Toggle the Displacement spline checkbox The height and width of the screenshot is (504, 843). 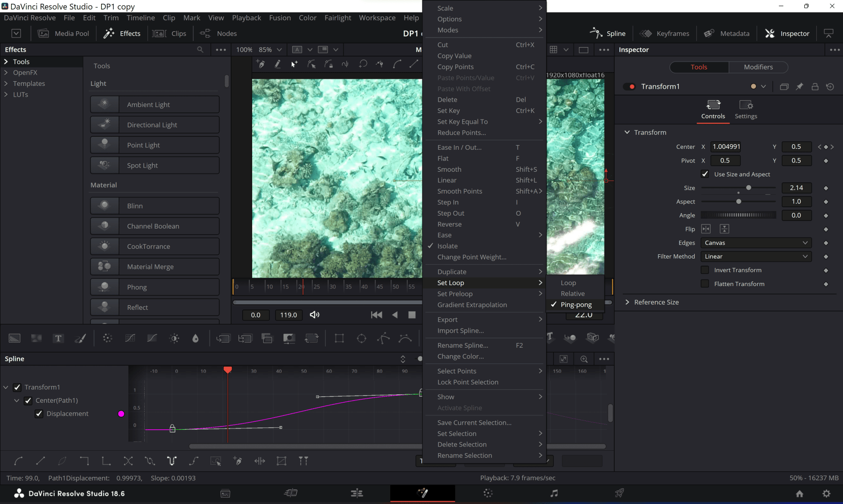pos(39,413)
